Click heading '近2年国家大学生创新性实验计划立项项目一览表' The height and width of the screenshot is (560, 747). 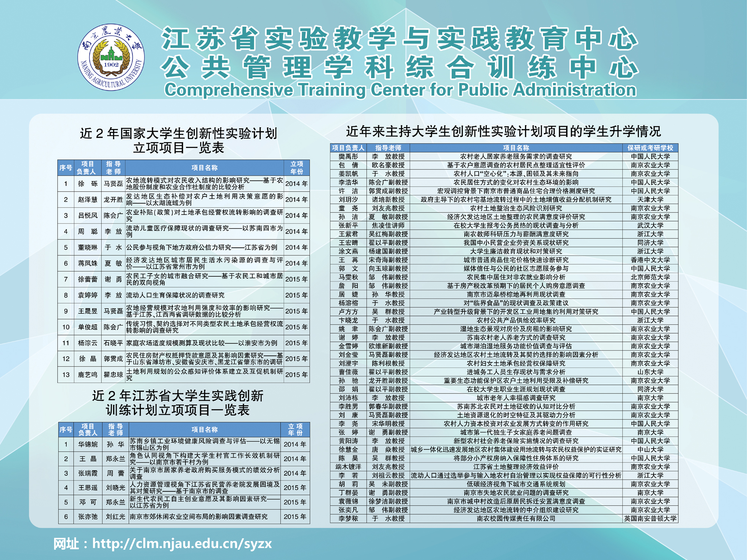tap(179, 140)
